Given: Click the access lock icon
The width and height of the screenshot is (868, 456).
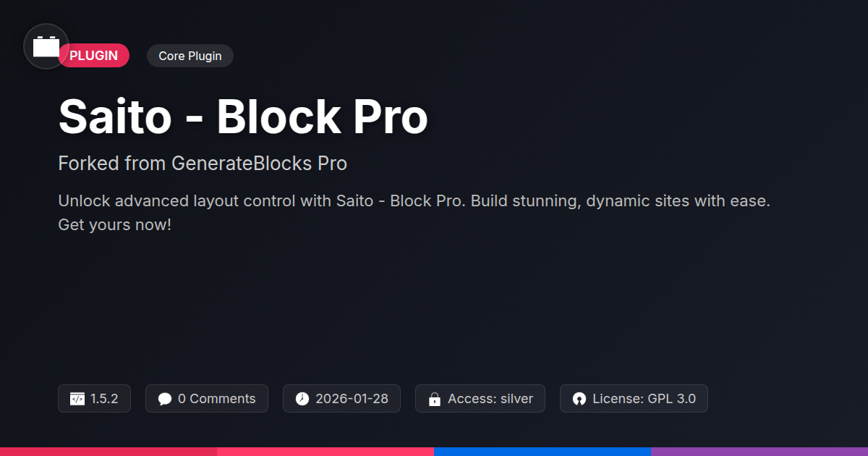Looking at the screenshot, I should pyautogui.click(x=435, y=399).
